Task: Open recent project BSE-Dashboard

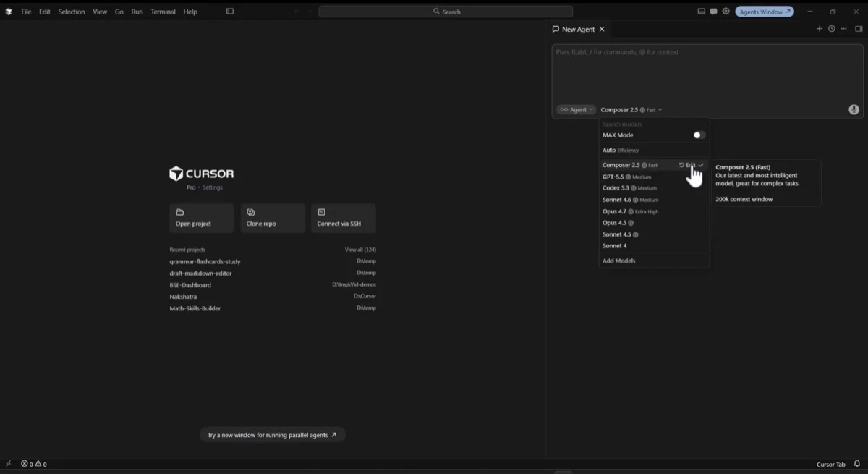Action: click(273, 285)
